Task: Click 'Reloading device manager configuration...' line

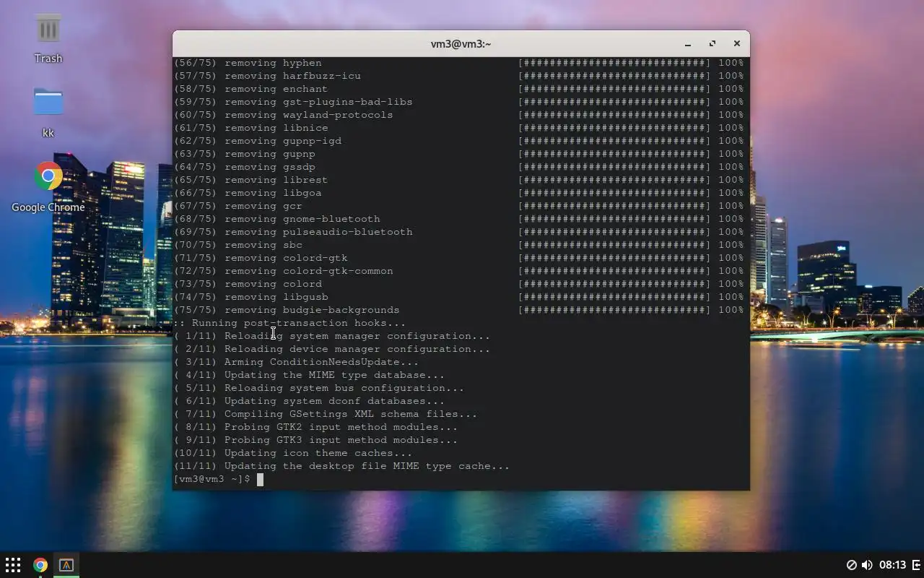Action: (x=331, y=349)
